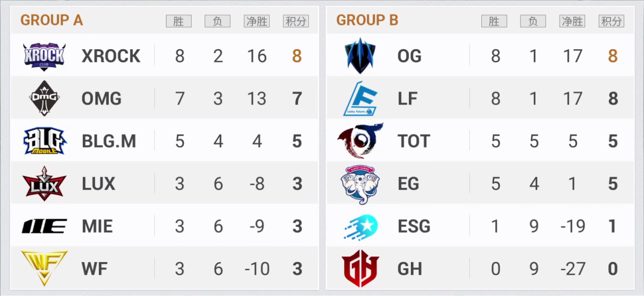This screenshot has height=296, width=644.
Task: Switch to the GROUP A heading
Action: [52, 20]
